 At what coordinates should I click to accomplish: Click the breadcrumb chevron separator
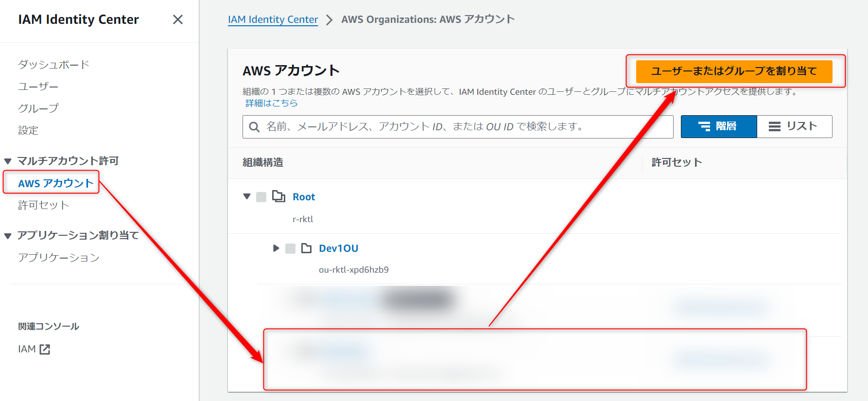[330, 20]
